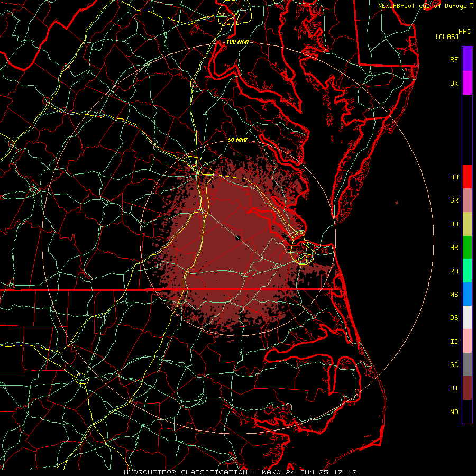Click the WS blue legend swatch
This screenshot has width=476, height=476.
(x=467, y=294)
